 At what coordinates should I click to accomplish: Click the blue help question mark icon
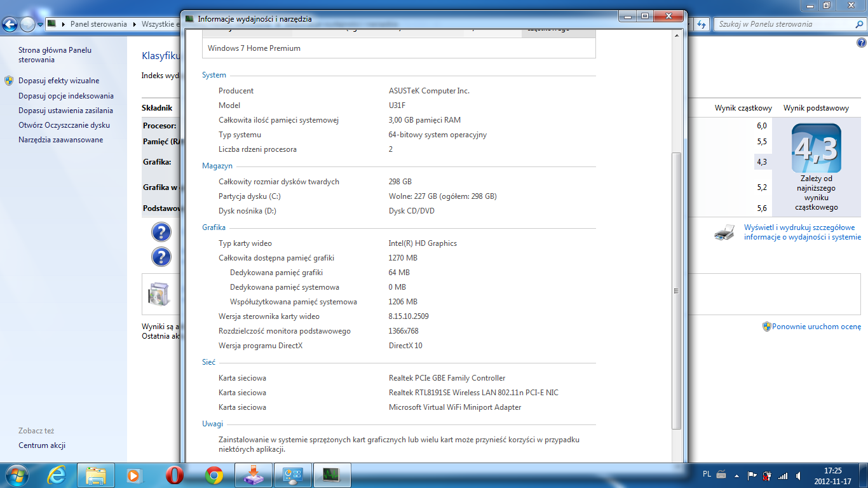pos(161,232)
